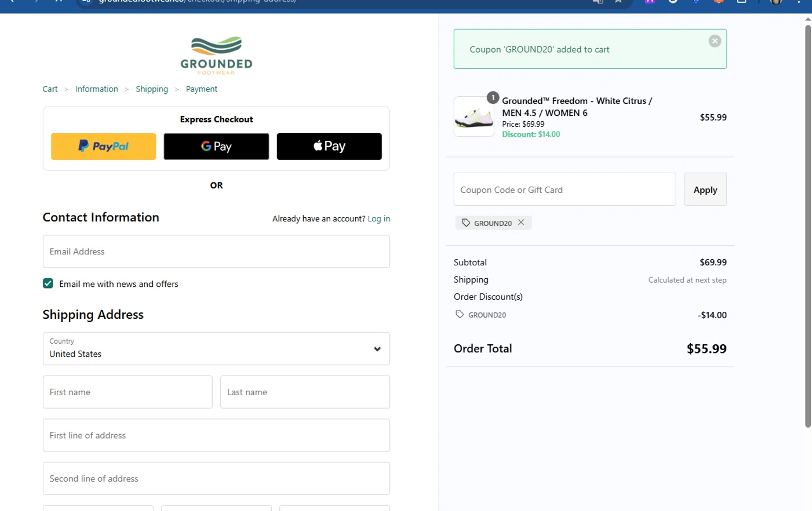The height and width of the screenshot is (511, 812).
Task: Go to the Cart breadcrumb
Action: [50, 89]
